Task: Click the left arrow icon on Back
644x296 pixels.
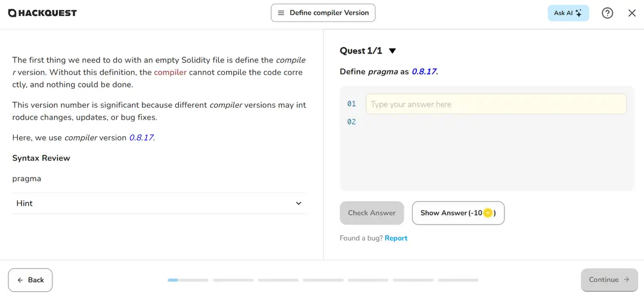Action: pos(20,280)
